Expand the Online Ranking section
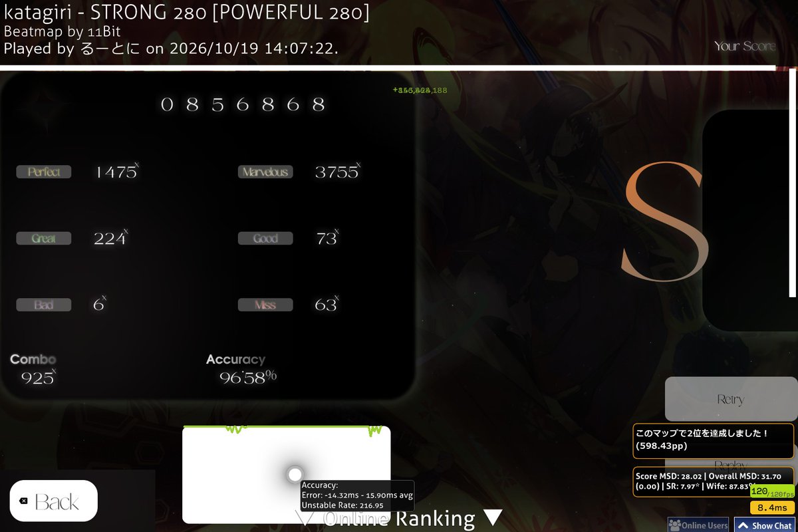The height and width of the screenshot is (532, 798). click(398, 518)
